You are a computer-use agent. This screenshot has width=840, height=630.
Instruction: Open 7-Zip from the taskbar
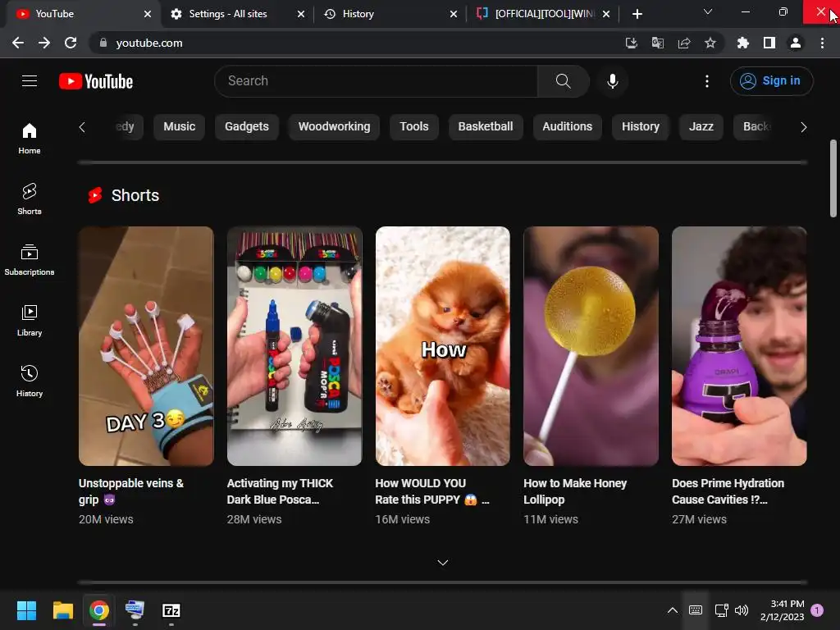(x=171, y=610)
